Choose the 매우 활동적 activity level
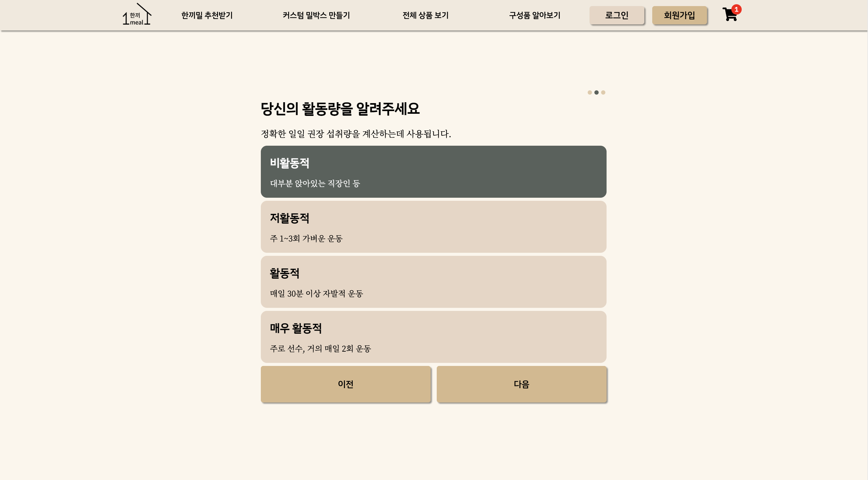Image resolution: width=868 pixels, height=480 pixels. [x=433, y=337]
